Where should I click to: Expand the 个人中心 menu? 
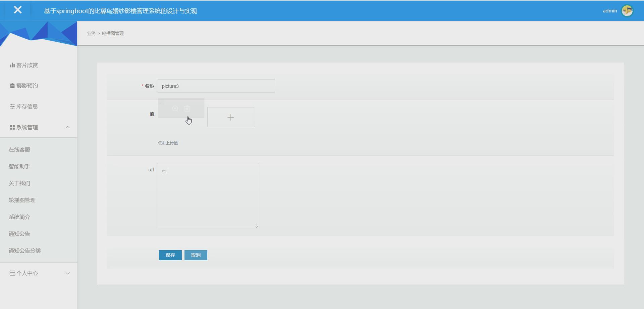[39, 273]
